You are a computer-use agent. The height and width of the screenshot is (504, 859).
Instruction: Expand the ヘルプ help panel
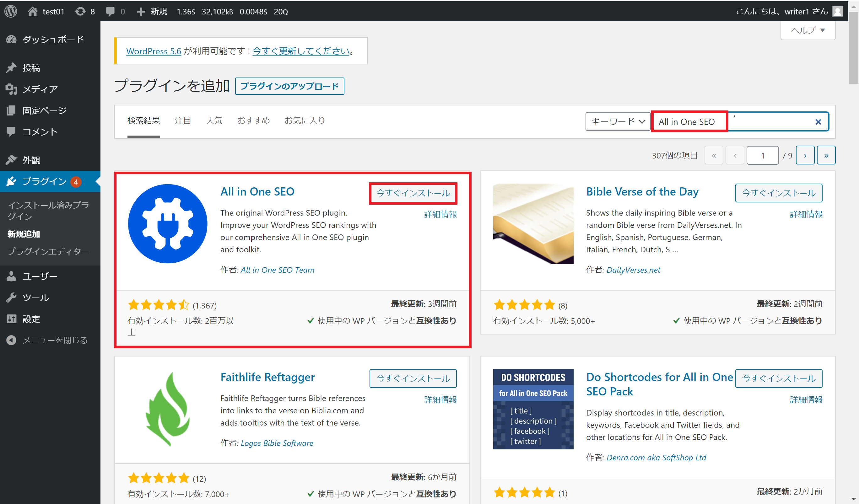pyautogui.click(x=808, y=30)
